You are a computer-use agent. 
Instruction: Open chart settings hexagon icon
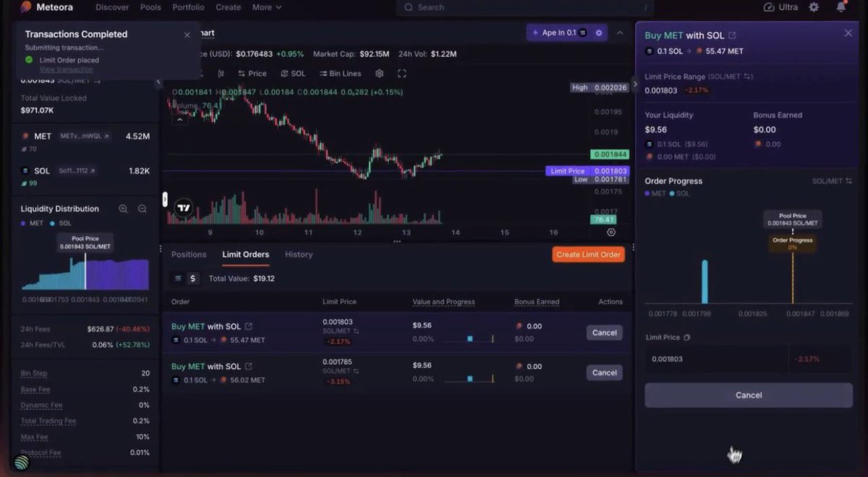379,74
